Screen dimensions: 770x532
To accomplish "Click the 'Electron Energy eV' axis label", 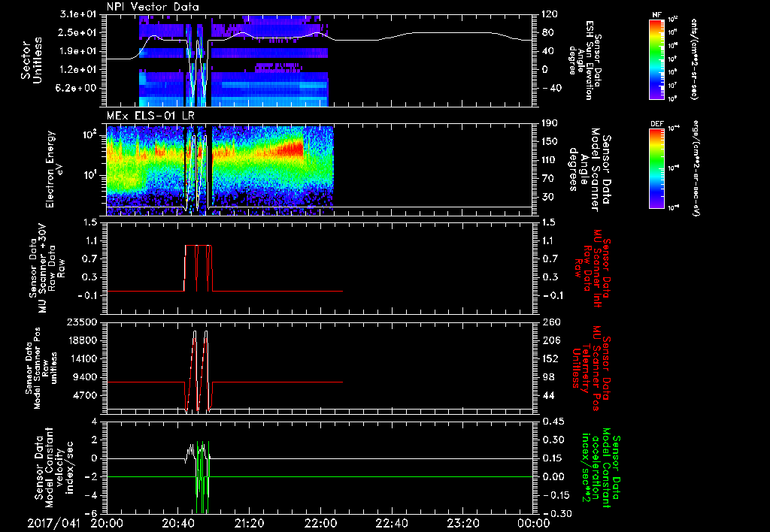I will point(54,169).
